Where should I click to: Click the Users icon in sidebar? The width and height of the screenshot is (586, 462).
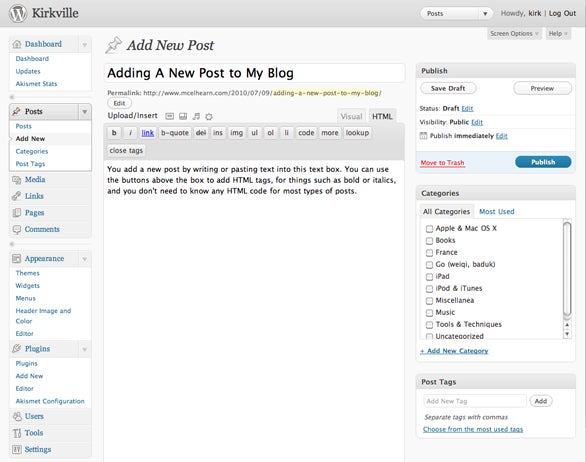click(x=17, y=416)
